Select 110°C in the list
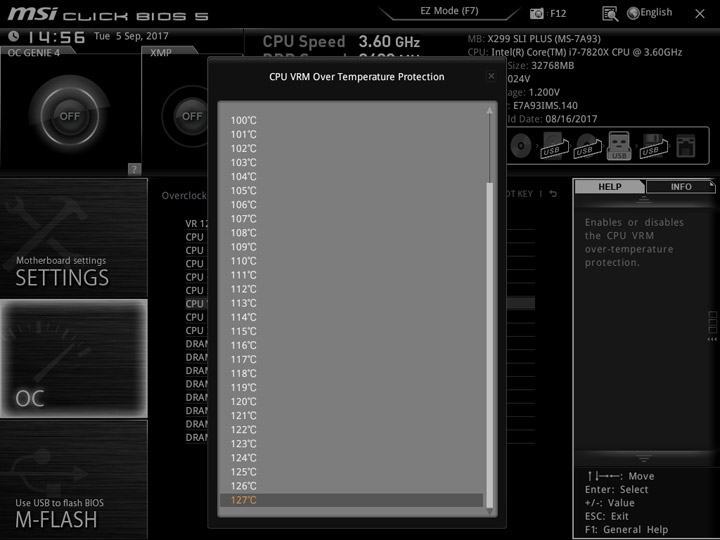Image resolution: width=720 pixels, height=540 pixels. [x=351, y=261]
